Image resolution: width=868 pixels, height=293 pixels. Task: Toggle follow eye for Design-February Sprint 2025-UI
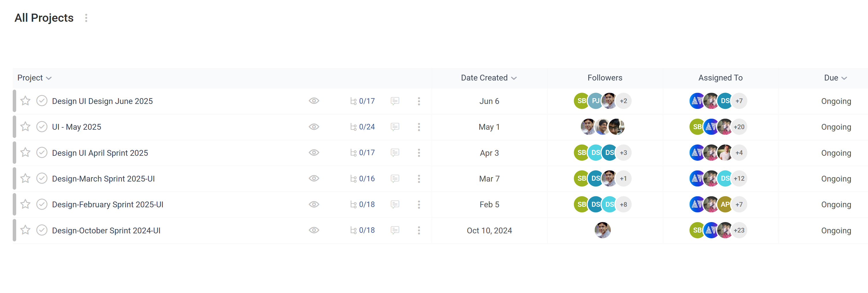click(x=314, y=204)
